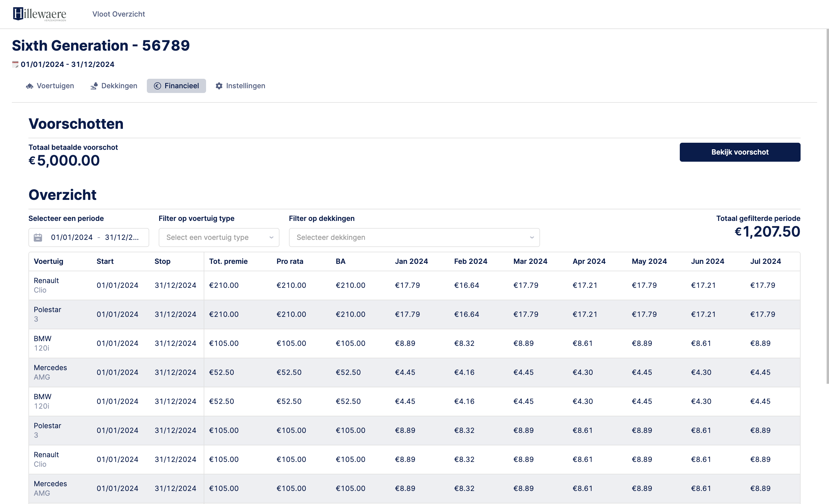This screenshot has height=504, width=829.
Task: Select first Mercedes AMG row name
Action: click(x=50, y=372)
